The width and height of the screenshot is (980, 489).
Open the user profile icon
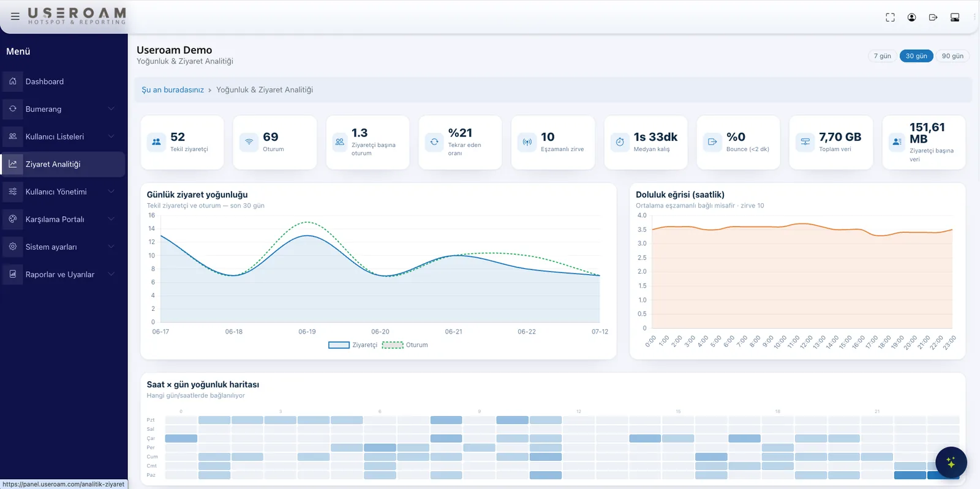tap(911, 17)
